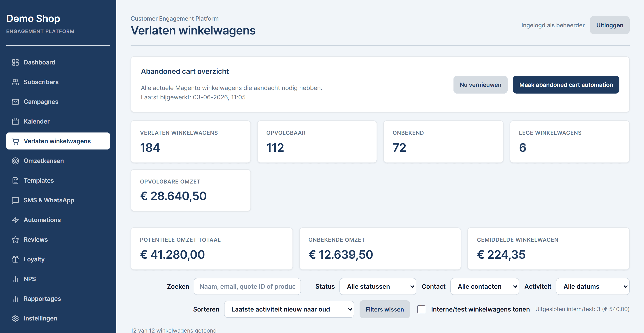Screen dimensions: 644x333
Task: Click the NPS bar chart icon
Action: (15, 279)
